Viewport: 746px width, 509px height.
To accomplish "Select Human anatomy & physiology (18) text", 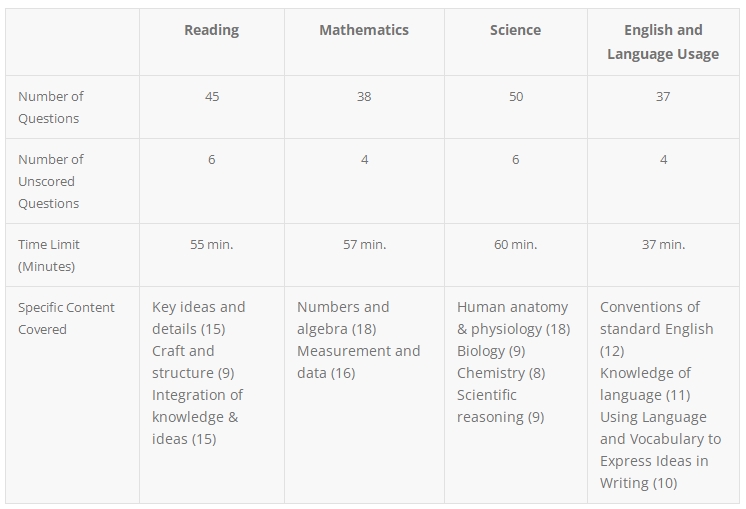I will pos(513,318).
